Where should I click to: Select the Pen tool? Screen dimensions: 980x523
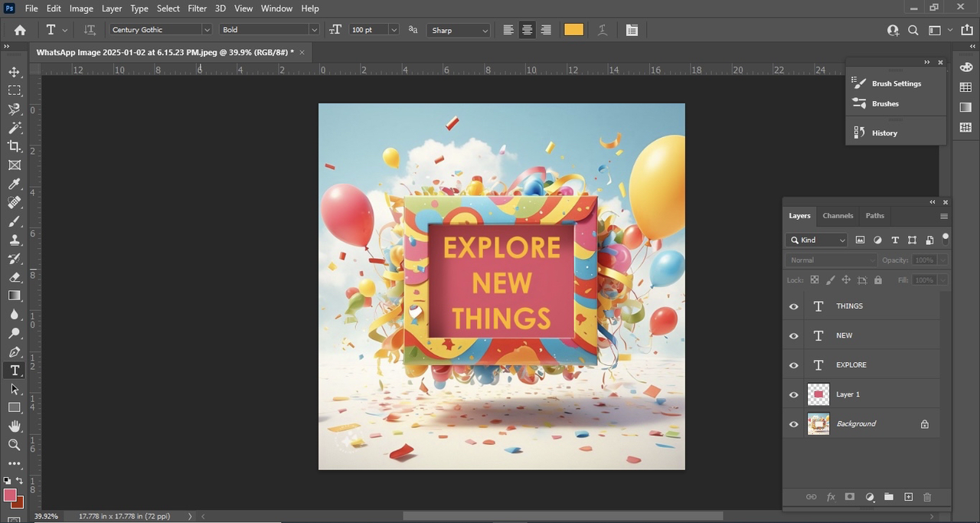15,351
